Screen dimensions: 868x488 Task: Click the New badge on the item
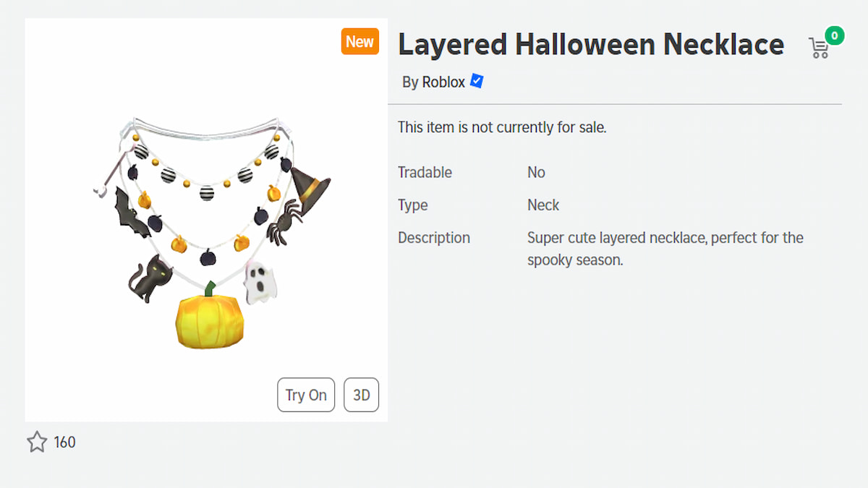(x=359, y=41)
